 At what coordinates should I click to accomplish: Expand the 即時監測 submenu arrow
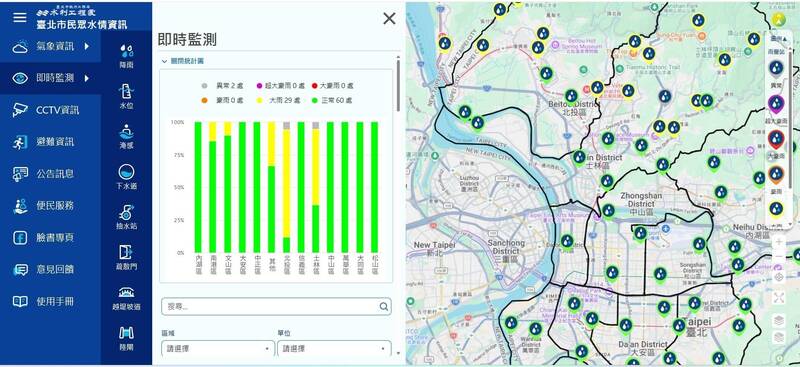coord(87,78)
